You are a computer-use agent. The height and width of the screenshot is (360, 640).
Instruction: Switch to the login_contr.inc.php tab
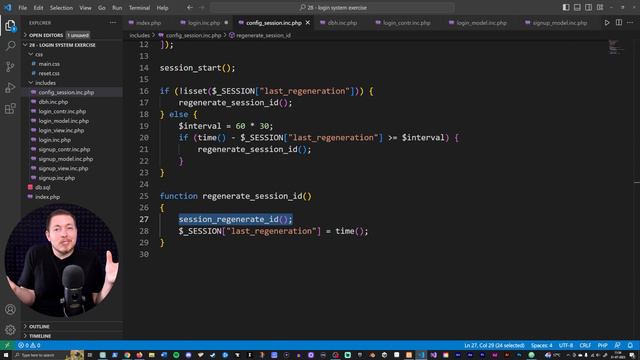(x=407, y=23)
